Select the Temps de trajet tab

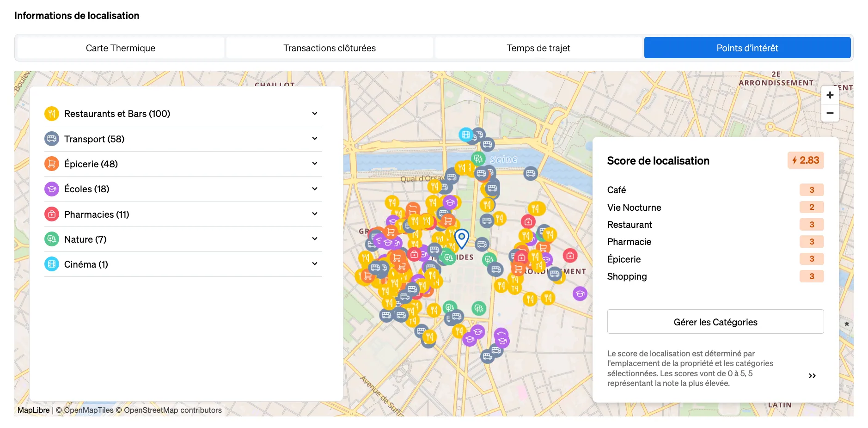pyautogui.click(x=538, y=48)
